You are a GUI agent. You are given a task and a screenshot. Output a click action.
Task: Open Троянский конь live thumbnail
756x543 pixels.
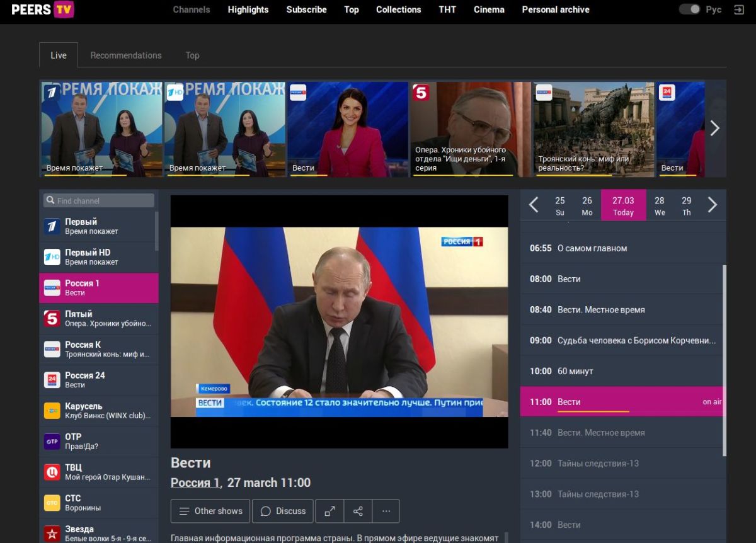point(593,129)
